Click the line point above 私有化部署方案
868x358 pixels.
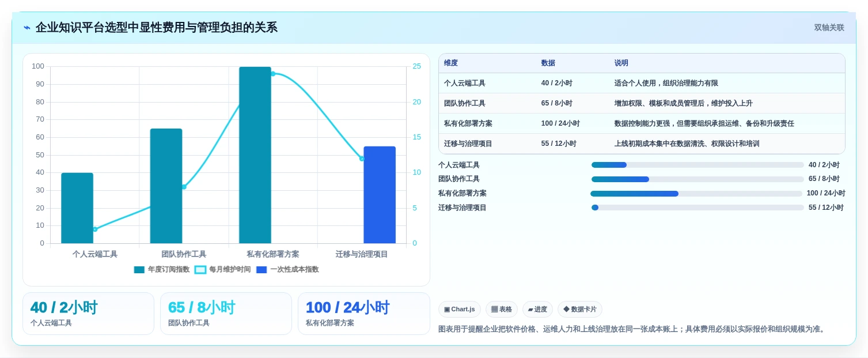(x=273, y=74)
